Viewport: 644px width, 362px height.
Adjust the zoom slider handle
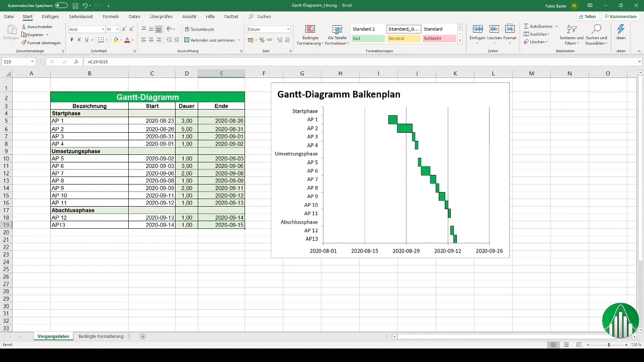[x=609, y=345]
